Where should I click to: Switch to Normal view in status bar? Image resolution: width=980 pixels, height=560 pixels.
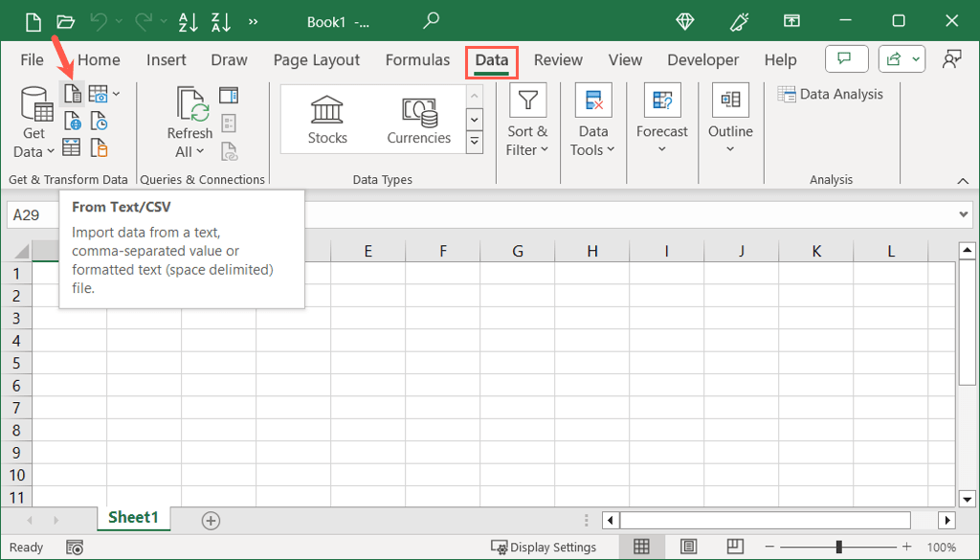(x=642, y=547)
